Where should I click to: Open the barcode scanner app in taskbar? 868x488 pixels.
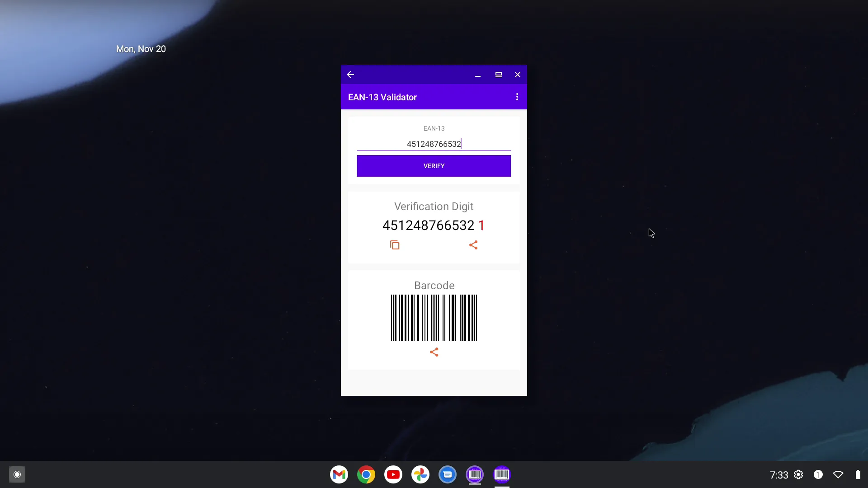click(x=502, y=474)
